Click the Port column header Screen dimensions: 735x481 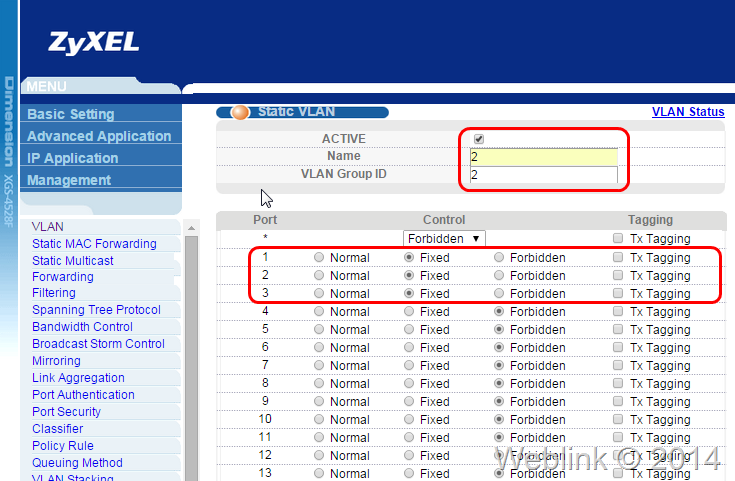pyautogui.click(x=265, y=220)
